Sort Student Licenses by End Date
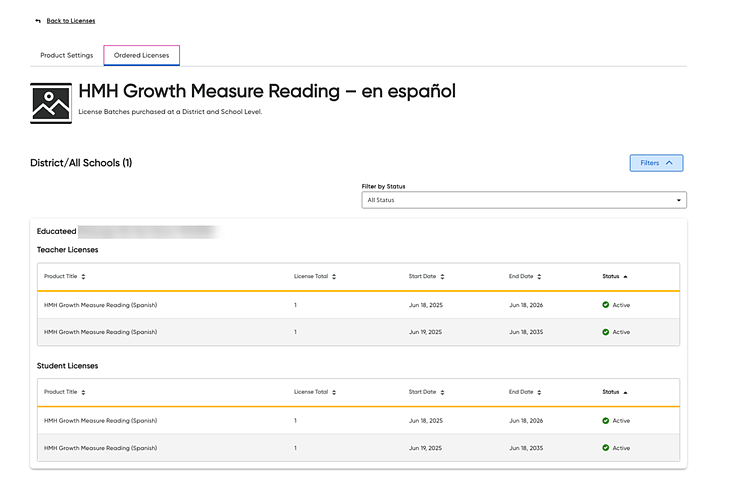742x498 pixels. (525, 392)
